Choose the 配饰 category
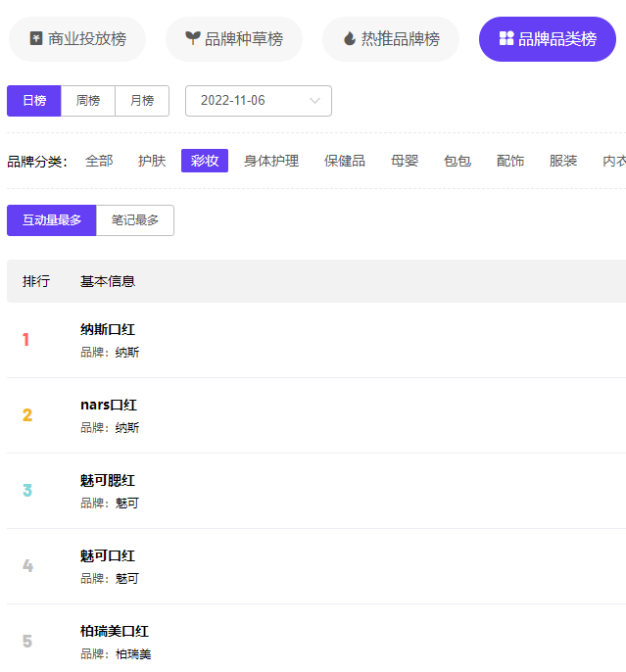This screenshot has height=672, width=626. [x=509, y=161]
